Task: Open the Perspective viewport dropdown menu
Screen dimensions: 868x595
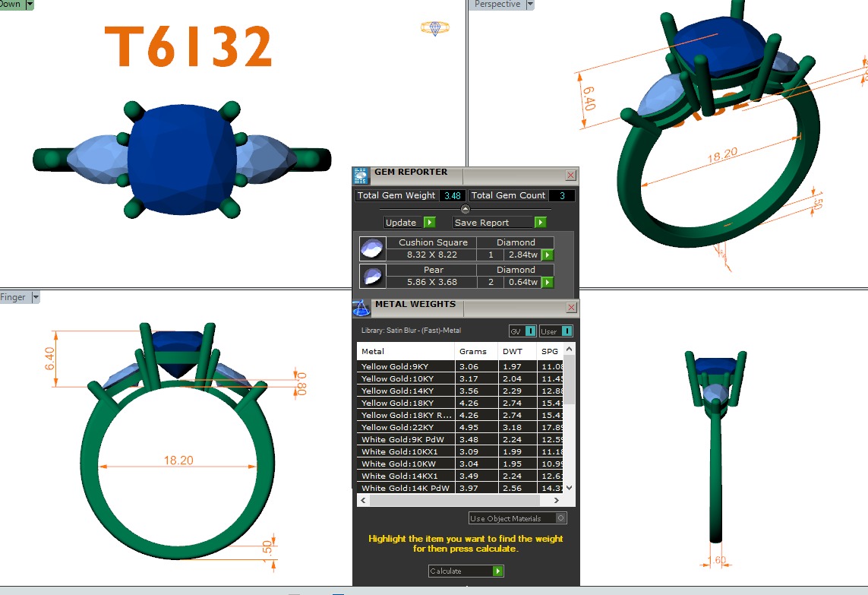Action: coord(530,5)
